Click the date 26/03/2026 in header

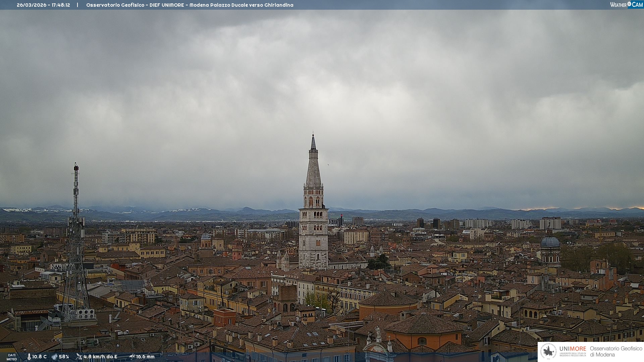pyautogui.click(x=32, y=5)
